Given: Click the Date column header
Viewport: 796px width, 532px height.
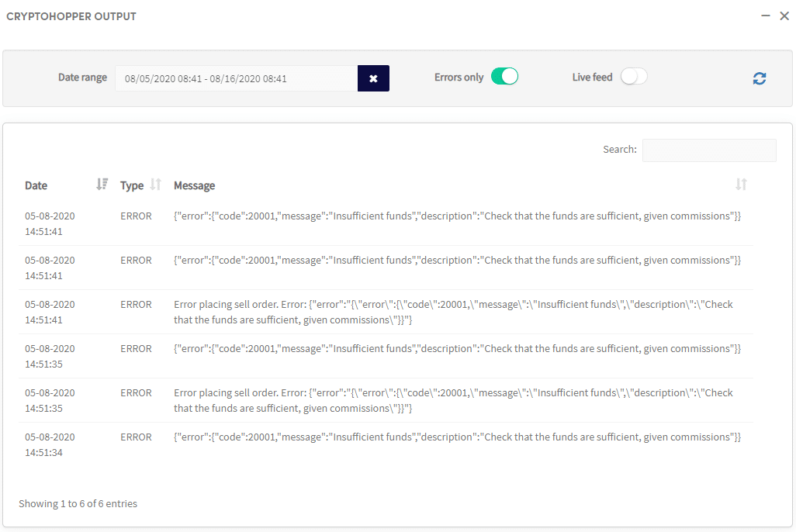Looking at the screenshot, I should 36,185.
